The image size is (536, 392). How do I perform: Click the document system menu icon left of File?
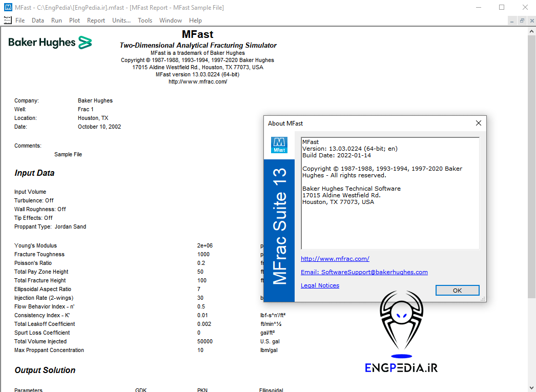click(x=8, y=20)
